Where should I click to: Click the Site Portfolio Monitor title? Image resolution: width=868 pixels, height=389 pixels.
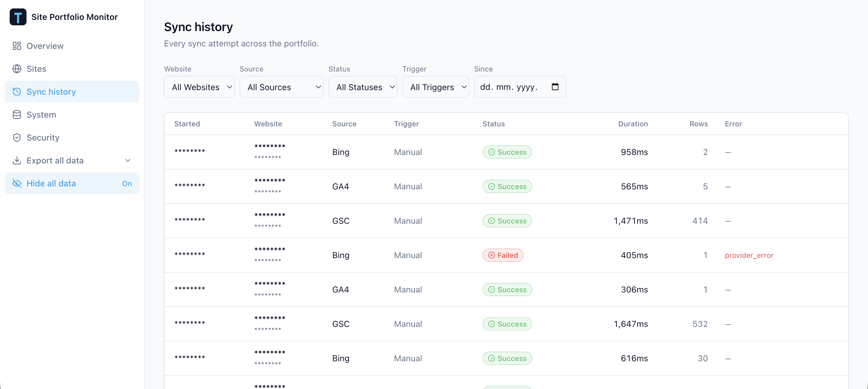pyautogui.click(x=74, y=17)
